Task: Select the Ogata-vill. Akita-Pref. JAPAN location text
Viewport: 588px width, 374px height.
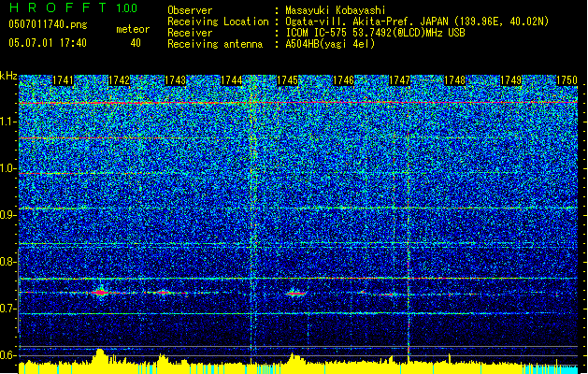Action: [x=417, y=22]
